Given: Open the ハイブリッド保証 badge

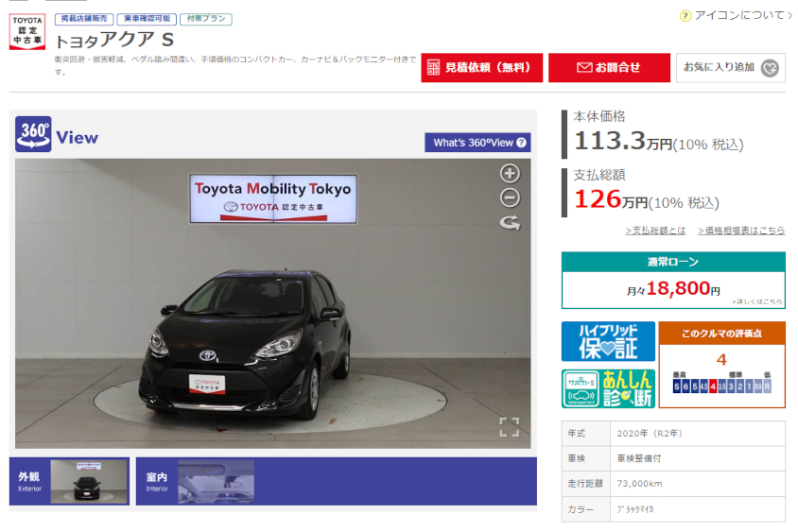Looking at the screenshot, I should tap(608, 341).
